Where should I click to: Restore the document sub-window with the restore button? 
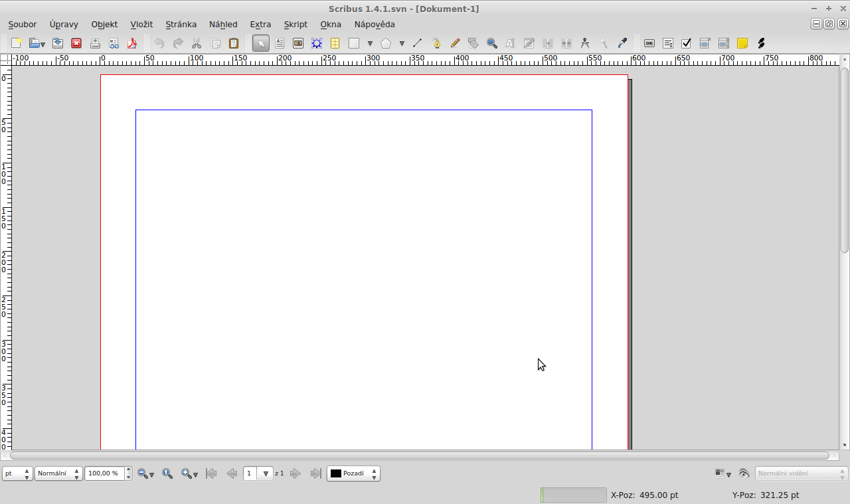(829, 24)
